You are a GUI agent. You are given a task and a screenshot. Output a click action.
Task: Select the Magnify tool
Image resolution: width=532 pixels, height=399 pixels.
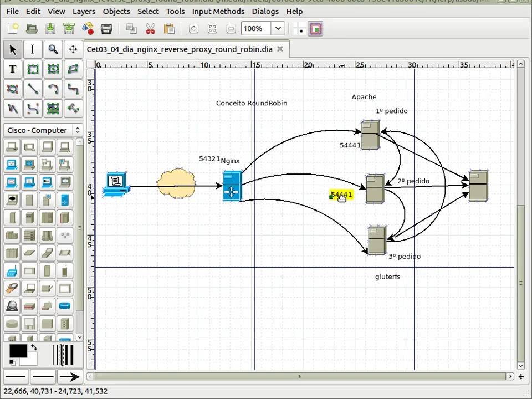tap(53, 49)
